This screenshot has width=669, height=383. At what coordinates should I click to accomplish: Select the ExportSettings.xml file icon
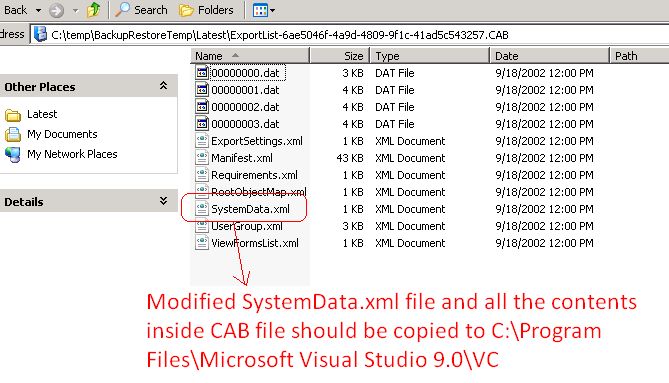click(202, 141)
